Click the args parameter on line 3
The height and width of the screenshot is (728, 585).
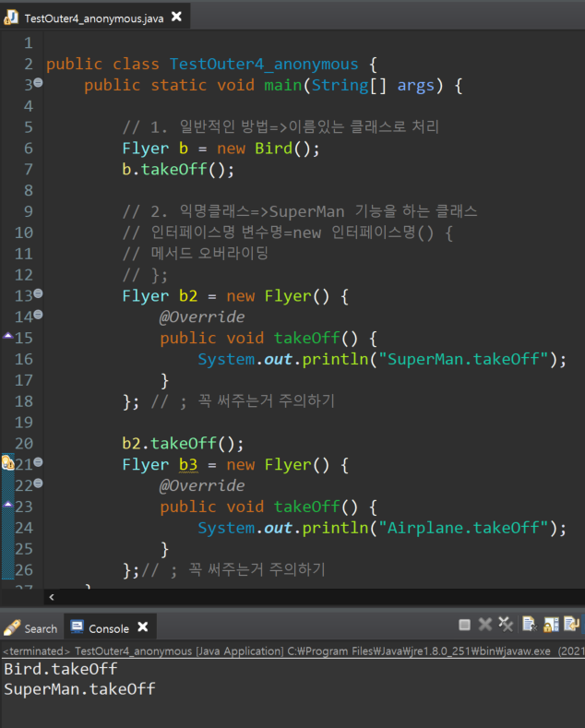[415, 86]
